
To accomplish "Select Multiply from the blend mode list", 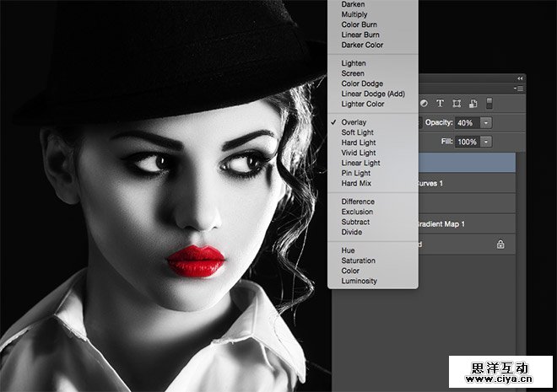I will pos(354,14).
